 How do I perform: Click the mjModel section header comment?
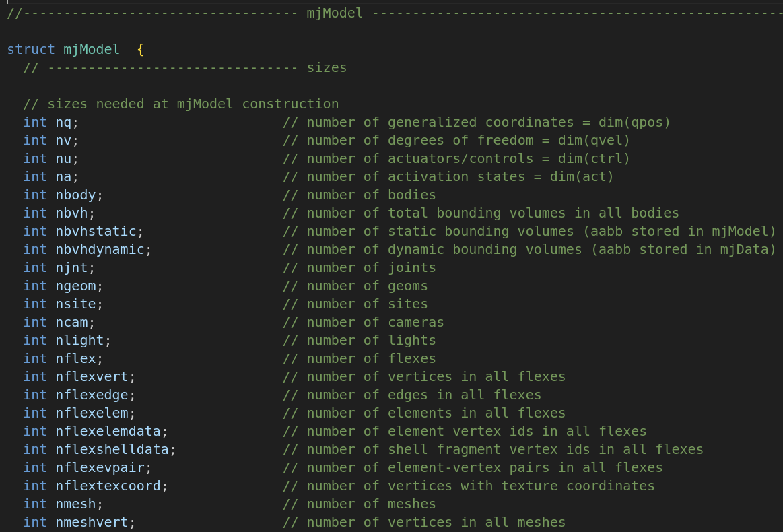click(334, 13)
